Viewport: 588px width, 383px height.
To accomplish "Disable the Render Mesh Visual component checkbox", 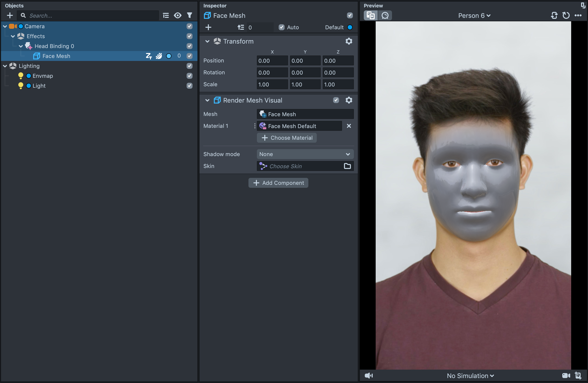I will tap(336, 100).
